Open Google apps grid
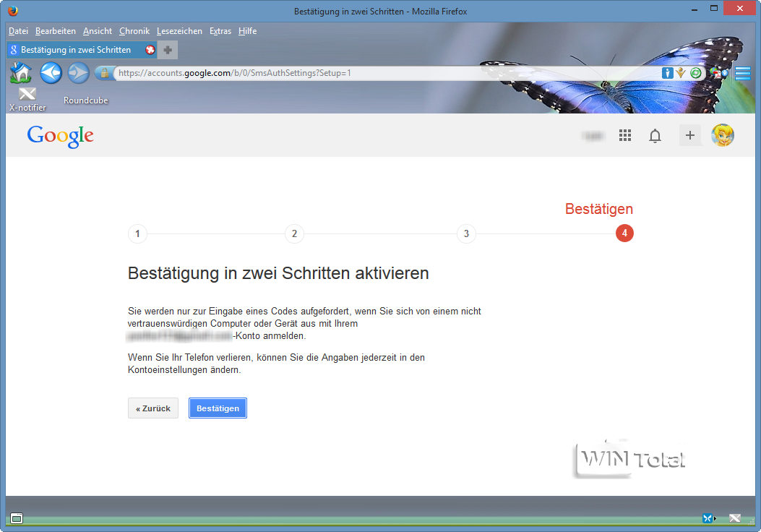761x532 pixels. (x=625, y=135)
